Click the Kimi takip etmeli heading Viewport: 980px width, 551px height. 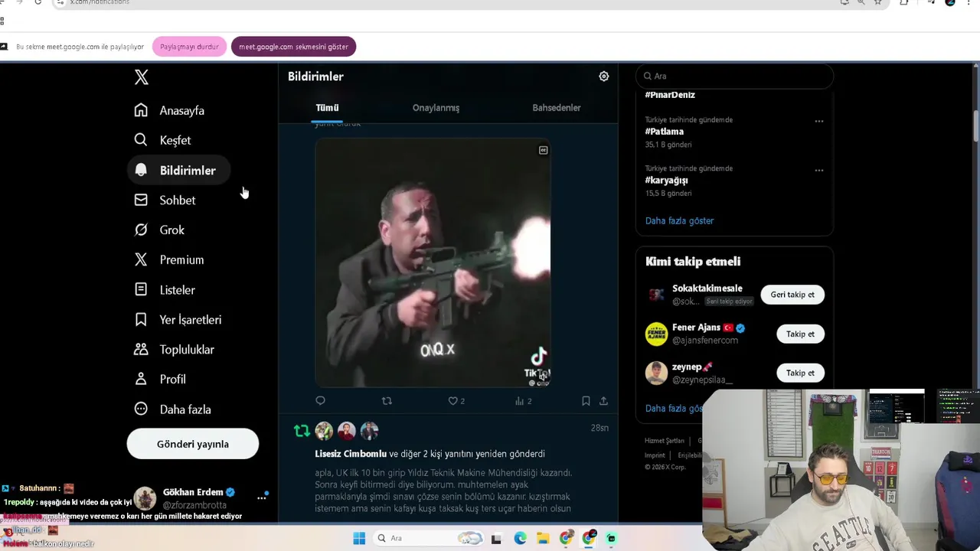click(x=693, y=262)
